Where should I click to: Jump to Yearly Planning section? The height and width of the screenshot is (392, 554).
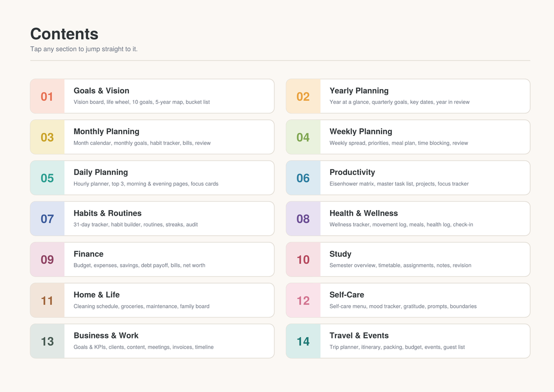tap(408, 96)
